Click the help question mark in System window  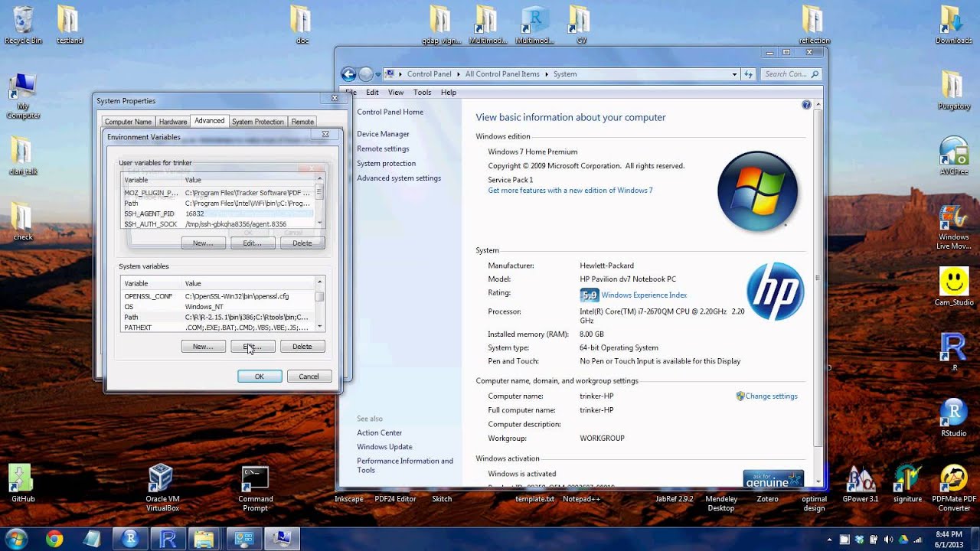[806, 105]
